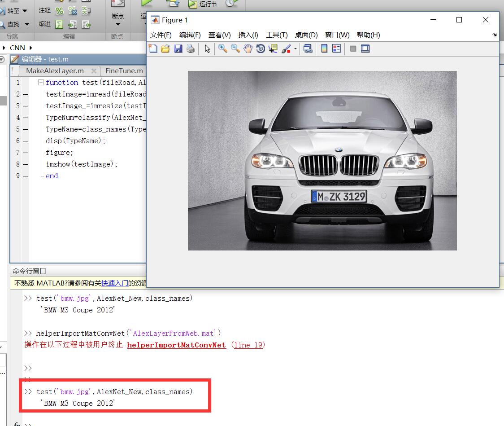Click the Hide Plot Tools icon
The width and height of the screenshot is (504, 426).
[353, 49]
